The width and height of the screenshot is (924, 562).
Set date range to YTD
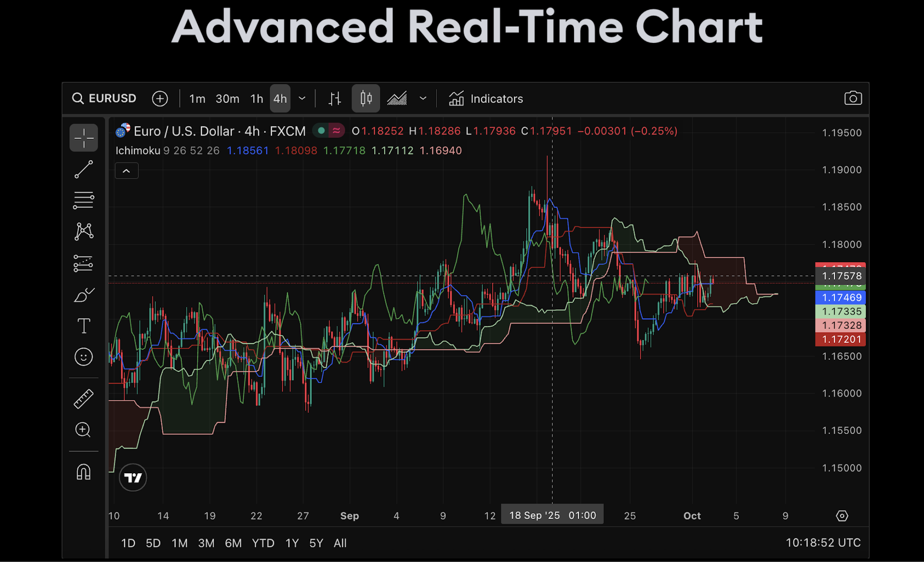tap(263, 543)
